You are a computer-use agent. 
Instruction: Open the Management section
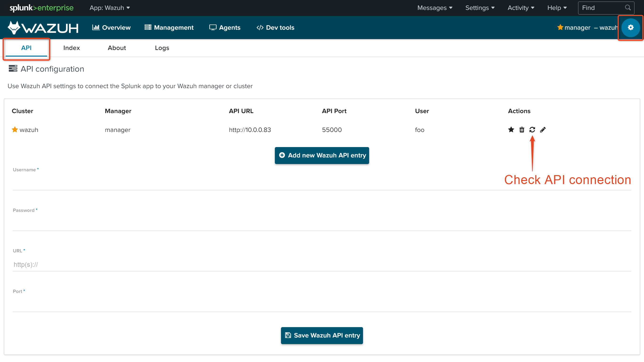coord(169,28)
